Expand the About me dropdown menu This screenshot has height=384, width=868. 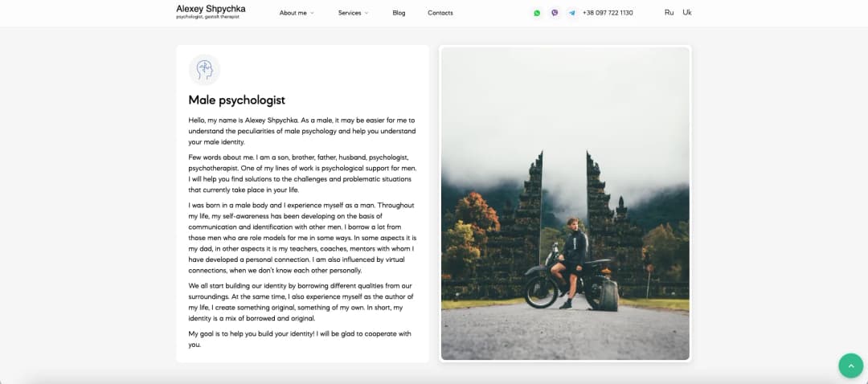(296, 13)
